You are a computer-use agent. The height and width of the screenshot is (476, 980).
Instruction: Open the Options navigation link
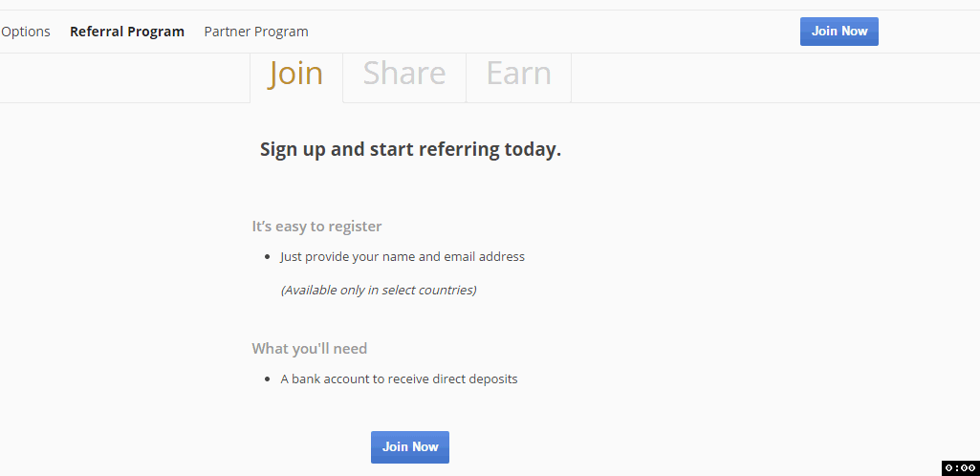tap(25, 32)
